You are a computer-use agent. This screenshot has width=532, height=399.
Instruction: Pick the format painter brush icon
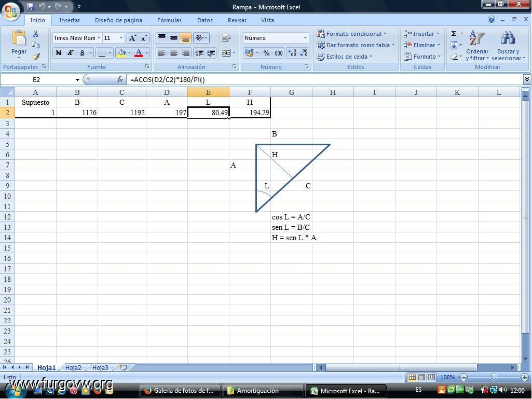click(x=36, y=57)
